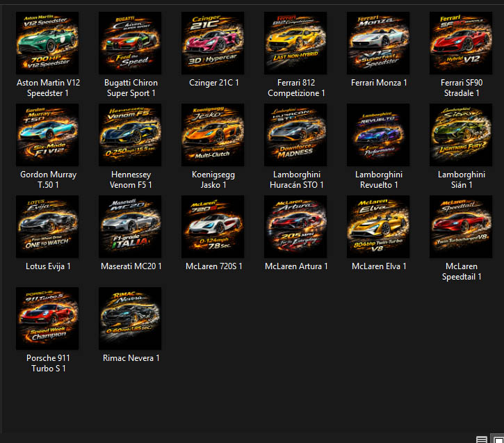Click the 'McLaren 720S 1' file name
504x443 pixels.
click(213, 266)
